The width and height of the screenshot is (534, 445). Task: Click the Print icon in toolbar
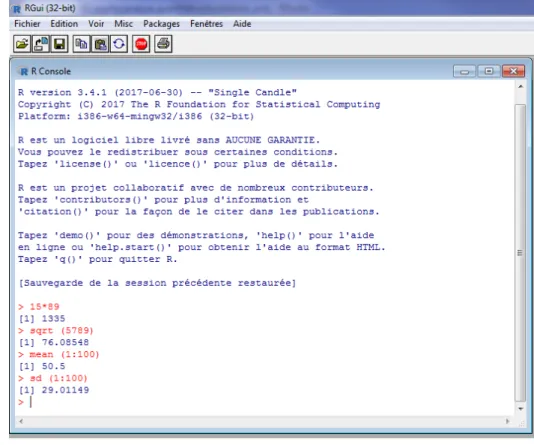(x=163, y=44)
